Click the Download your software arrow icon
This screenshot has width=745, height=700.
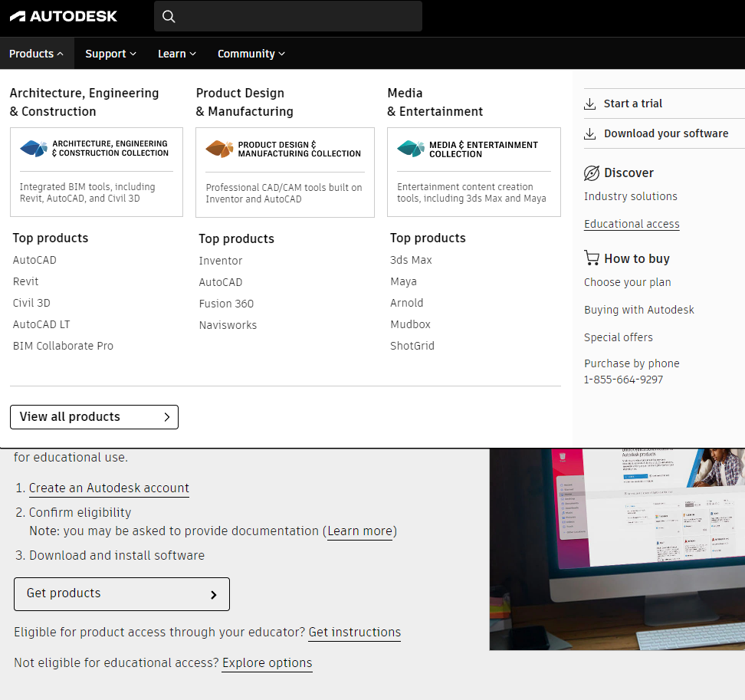589,133
